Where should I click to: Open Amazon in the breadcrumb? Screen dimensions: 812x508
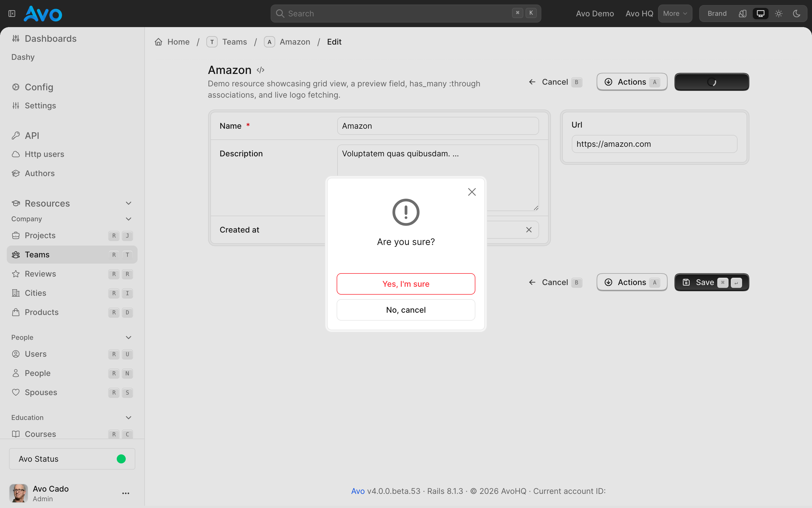[295, 42]
